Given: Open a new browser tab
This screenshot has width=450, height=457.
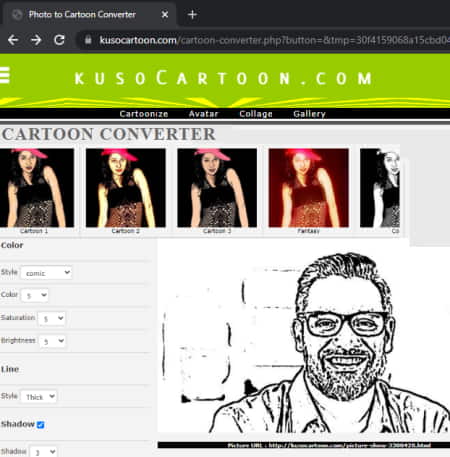Looking at the screenshot, I should pyautogui.click(x=192, y=15).
